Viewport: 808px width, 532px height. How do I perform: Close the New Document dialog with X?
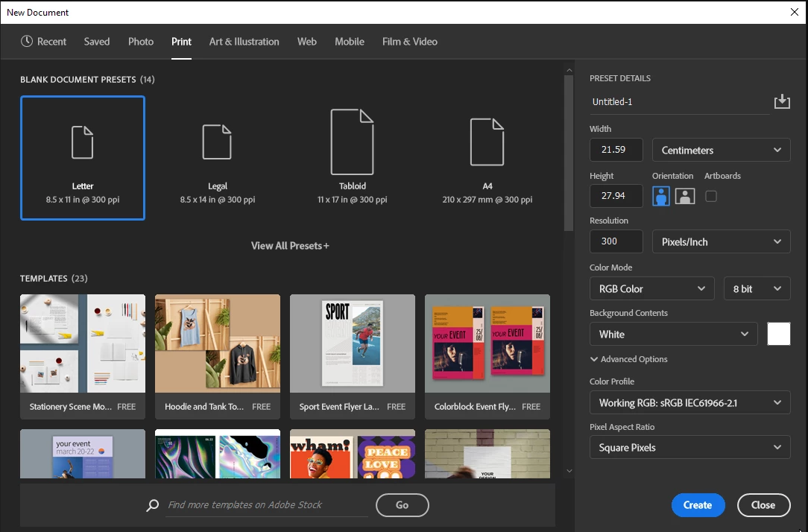tap(795, 12)
